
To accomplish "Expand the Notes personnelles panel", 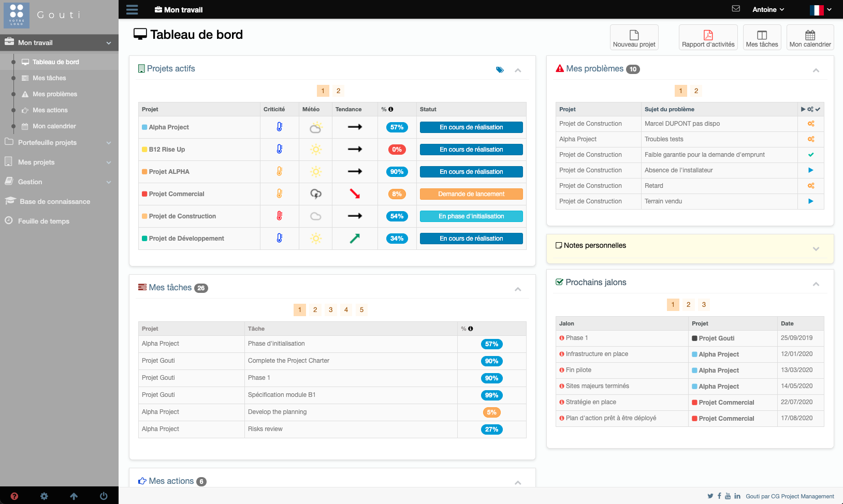I will [x=816, y=248].
